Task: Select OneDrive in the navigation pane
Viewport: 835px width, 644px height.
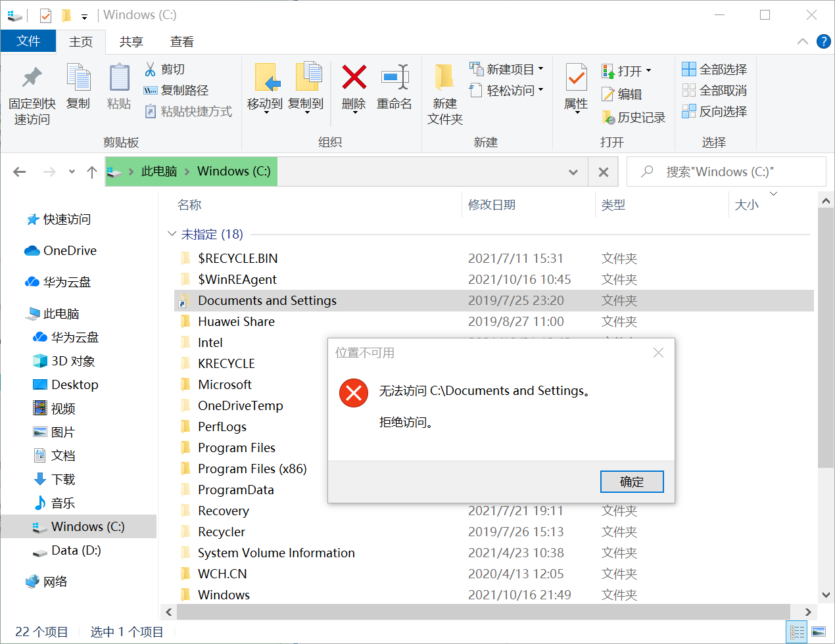Action: point(70,251)
